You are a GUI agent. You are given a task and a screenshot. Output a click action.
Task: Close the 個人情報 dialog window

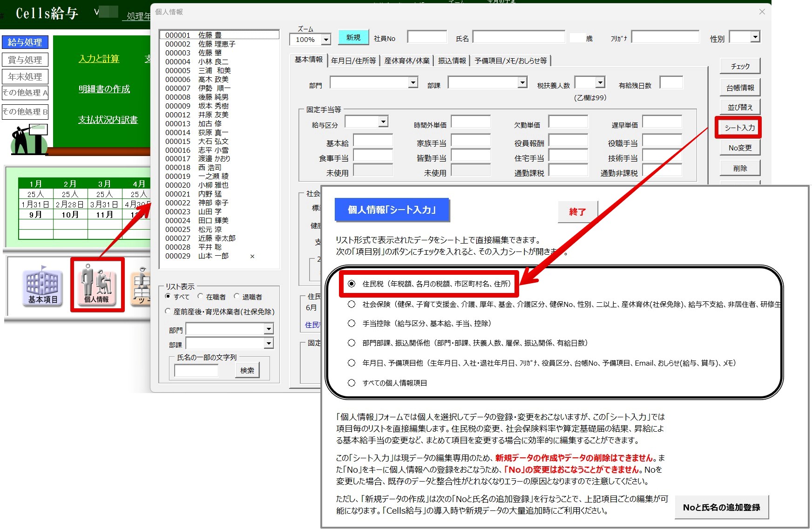tap(762, 12)
